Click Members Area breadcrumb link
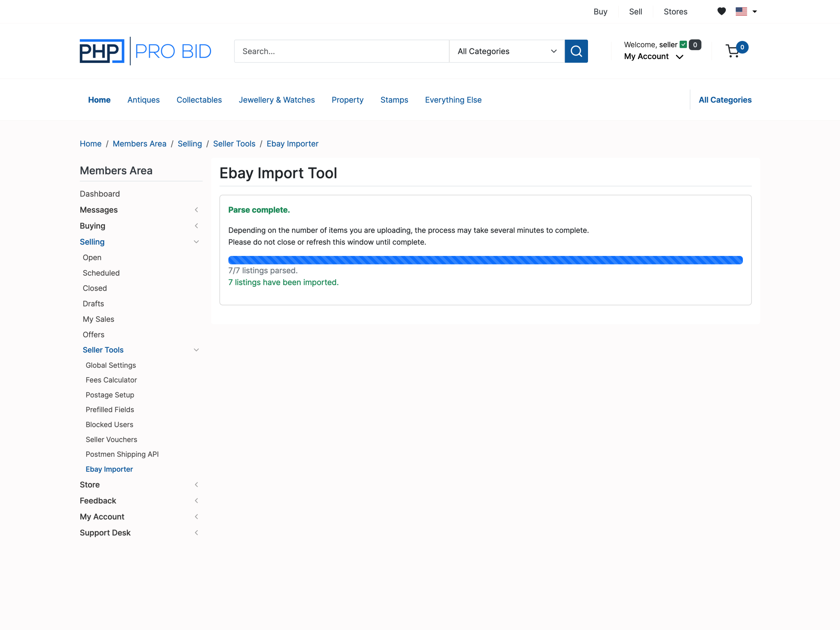The image size is (840, 630). pyautogui.click(x=139, y=143)
